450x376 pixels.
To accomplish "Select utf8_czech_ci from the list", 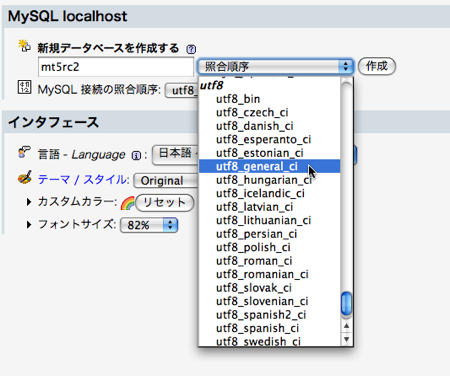I will (x=269, y=112).
